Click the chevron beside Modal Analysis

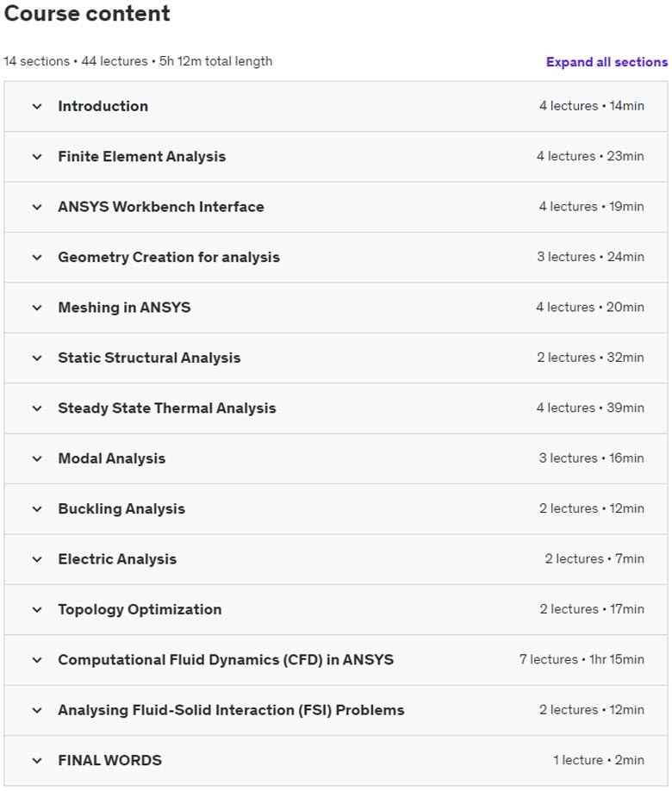[37, 458]
